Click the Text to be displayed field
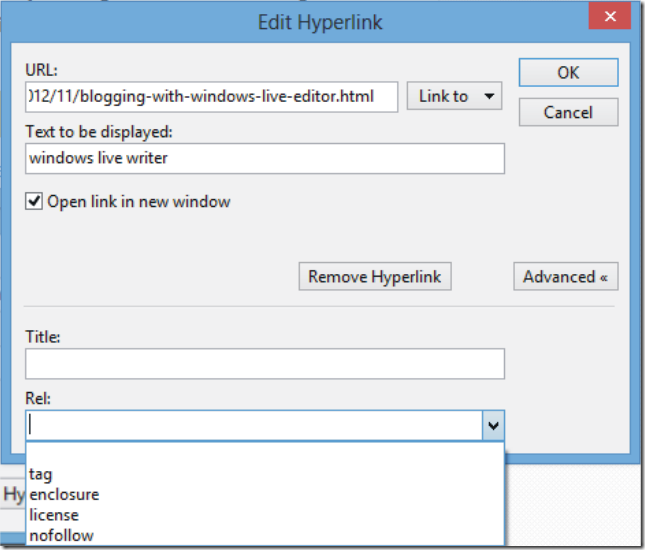 [265, 158]
